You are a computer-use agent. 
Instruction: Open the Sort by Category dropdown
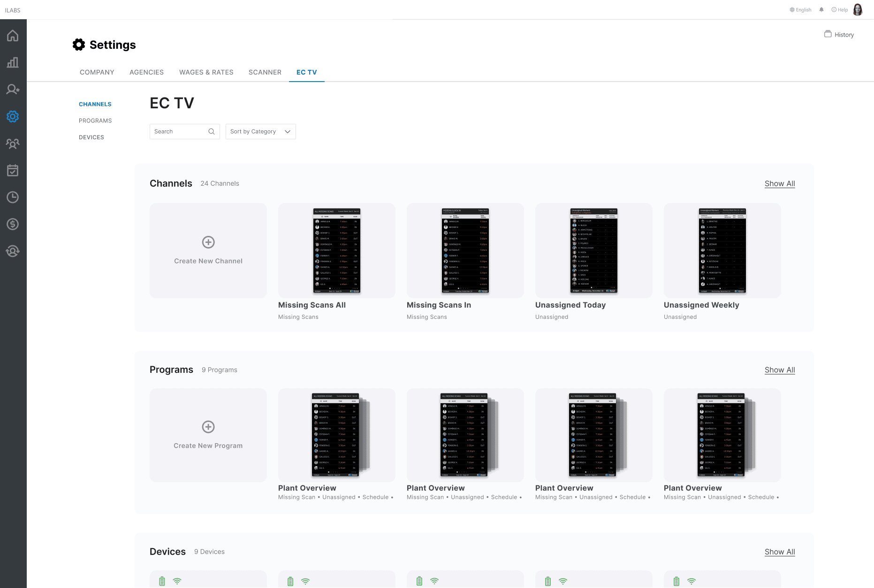pos(261,131)
